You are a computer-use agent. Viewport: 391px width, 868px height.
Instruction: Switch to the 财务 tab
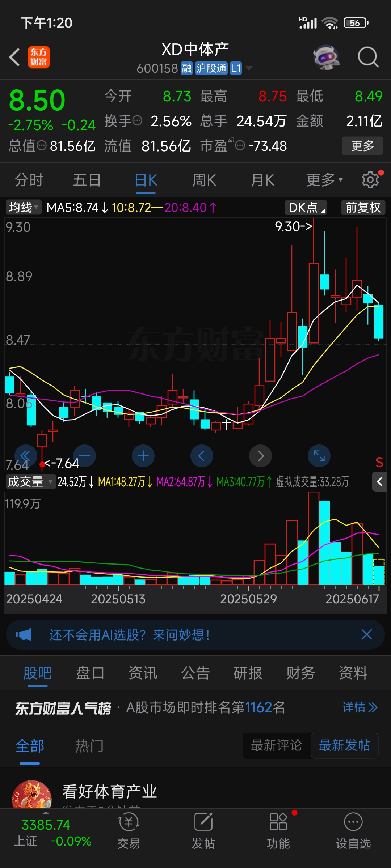click(x=301, y=673)
